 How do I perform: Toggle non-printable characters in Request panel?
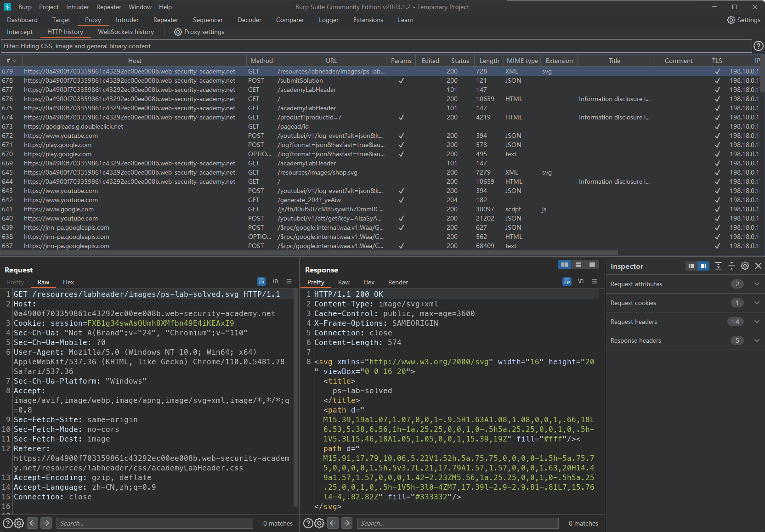275,281
